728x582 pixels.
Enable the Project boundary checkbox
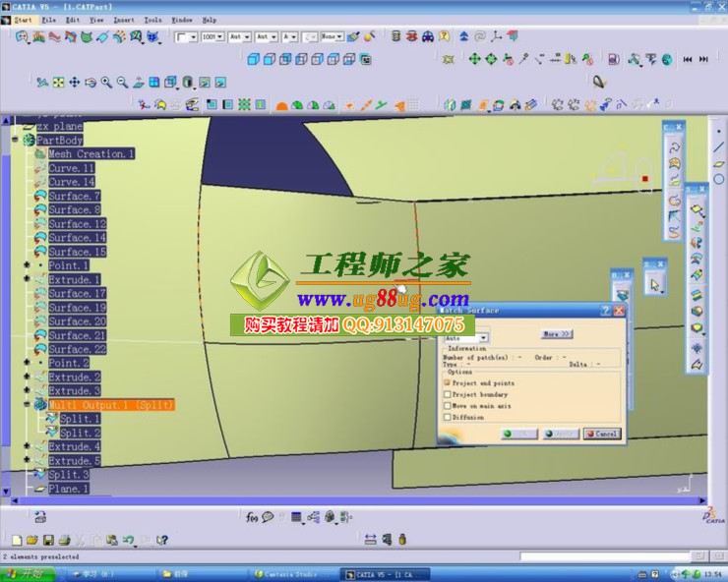click(447, 394)
